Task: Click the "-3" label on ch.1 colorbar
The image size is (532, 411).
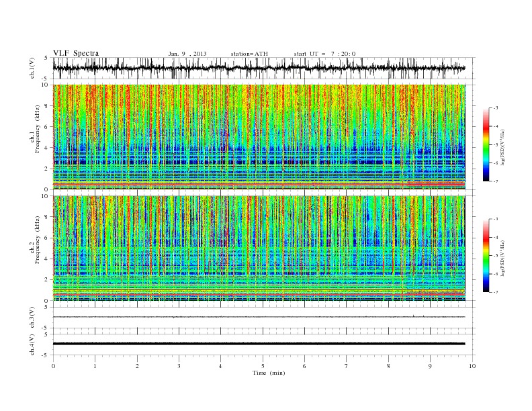Action: click(x=495, y=108)
